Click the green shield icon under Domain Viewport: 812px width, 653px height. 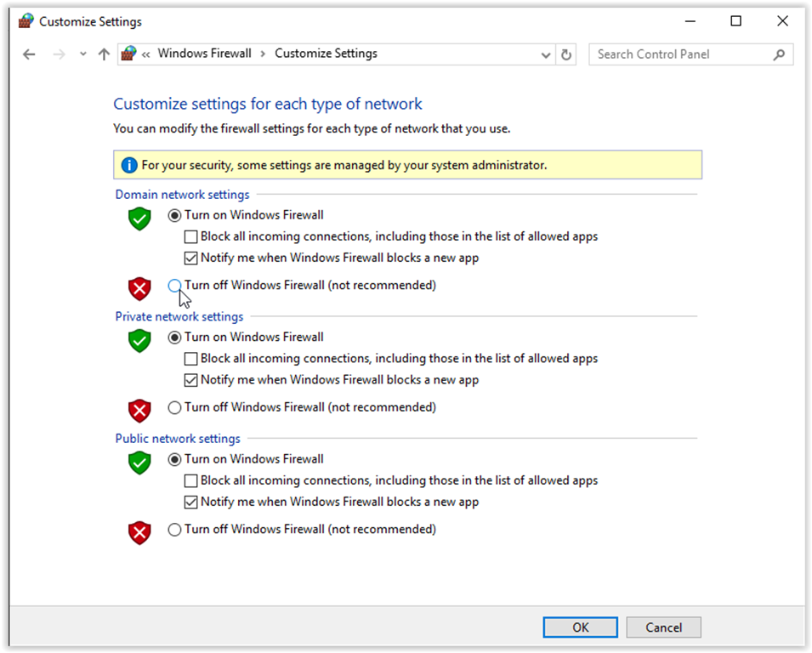(139, 219)
